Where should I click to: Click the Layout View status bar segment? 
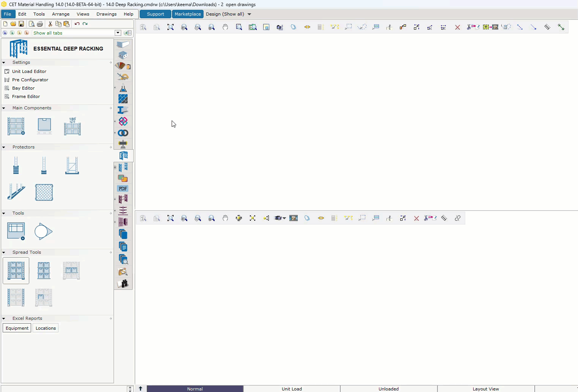pyautogui.click(x=486, y=389)
